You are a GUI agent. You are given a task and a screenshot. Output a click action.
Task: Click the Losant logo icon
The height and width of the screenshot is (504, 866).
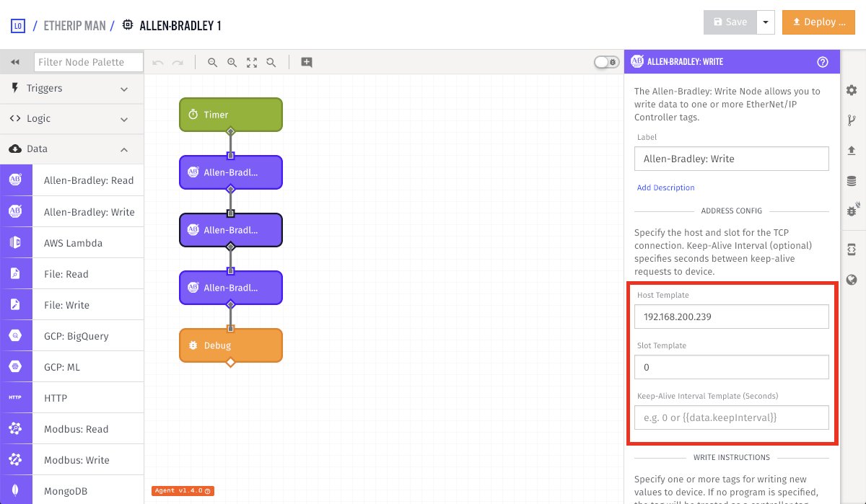tap(18, 26)
